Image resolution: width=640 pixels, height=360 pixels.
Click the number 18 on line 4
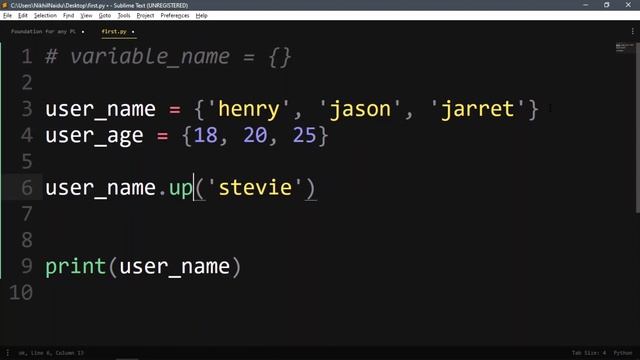pyautogui.click(x=205, y=135)
